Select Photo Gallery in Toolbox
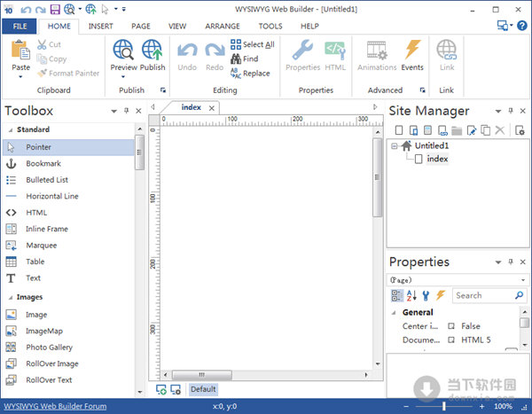Screen dimensions: 532x414 tap(69, 348)
